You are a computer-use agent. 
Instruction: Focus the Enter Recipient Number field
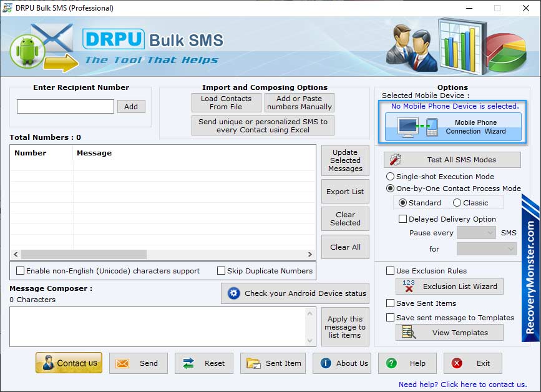click(x=66, y=106)
